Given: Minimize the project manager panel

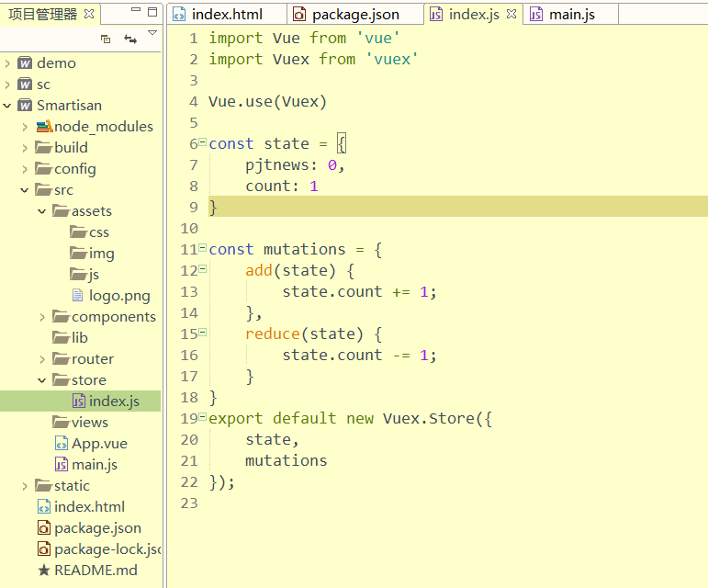Looking at the screenshot, I should point(136,9).
